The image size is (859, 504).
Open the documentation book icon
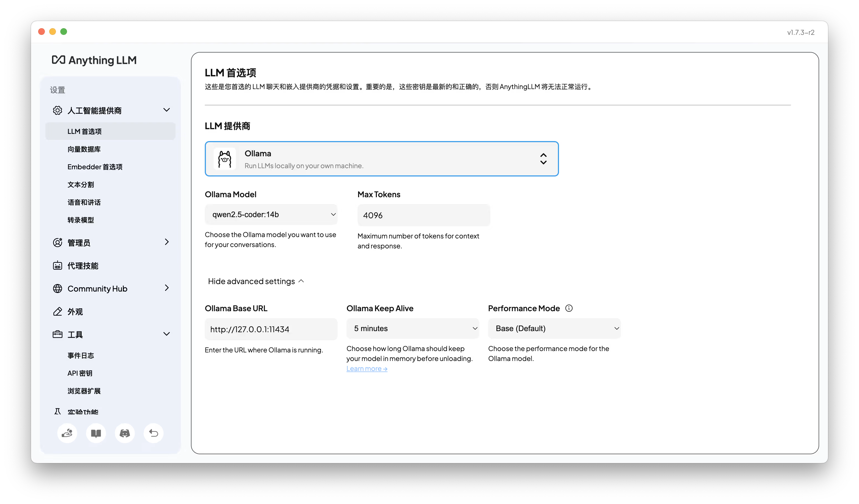pyautogui.click(x=96, y=433)
